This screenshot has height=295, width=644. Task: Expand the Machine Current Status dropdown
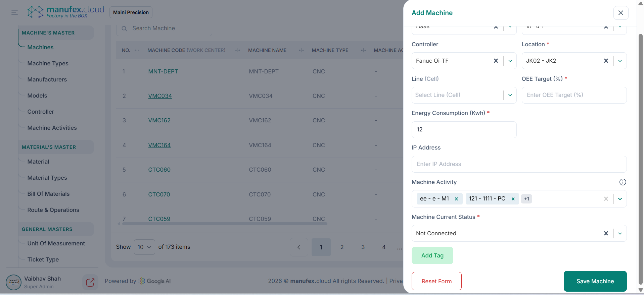pos(620,233)
